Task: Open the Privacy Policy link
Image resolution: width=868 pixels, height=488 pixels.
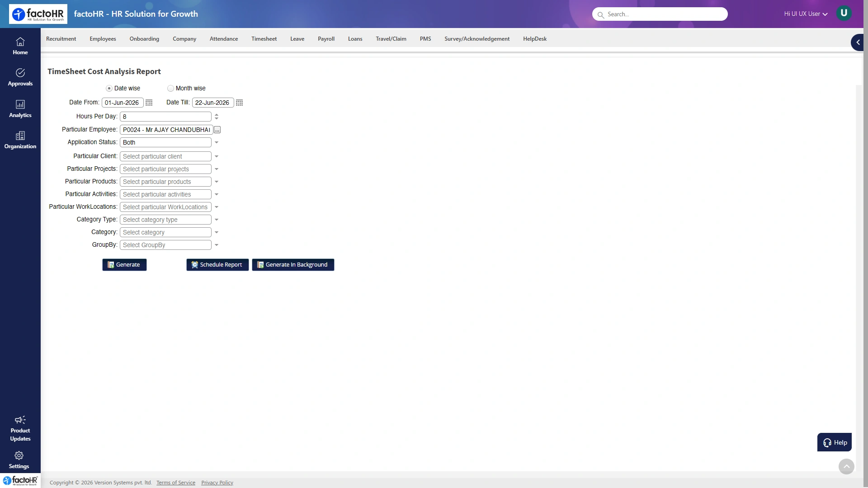Action: tap(217, 483)
